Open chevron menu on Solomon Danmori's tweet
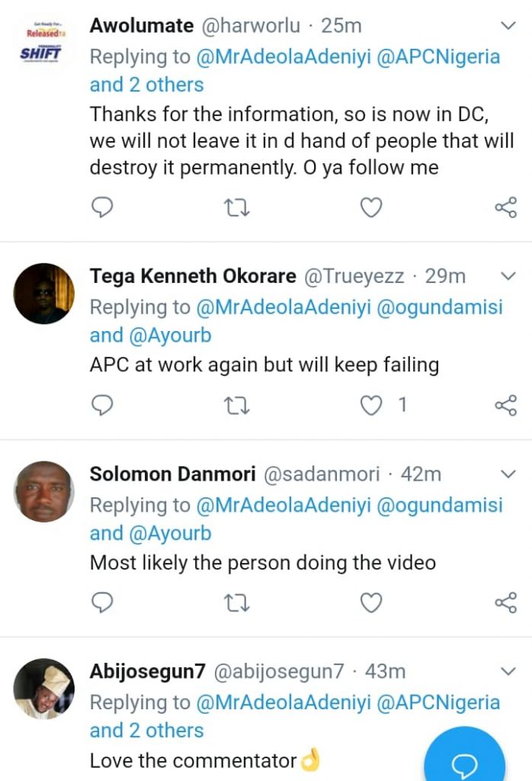The width and height of the screenshot is (532, 781). 508,474
